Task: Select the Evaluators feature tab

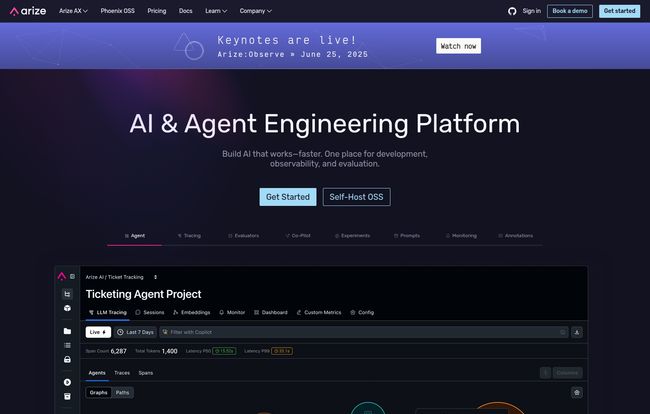Action: [x=244, y=236]
